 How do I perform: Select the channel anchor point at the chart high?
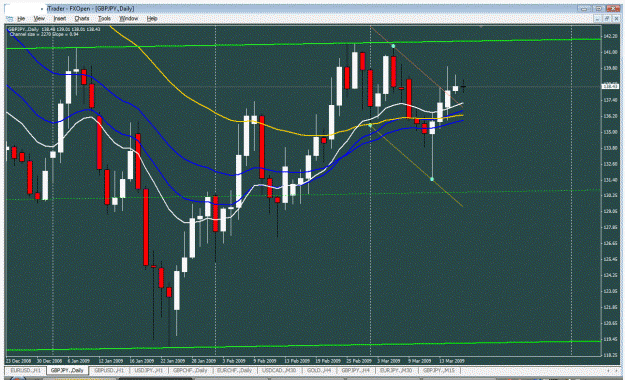point(393,46)
